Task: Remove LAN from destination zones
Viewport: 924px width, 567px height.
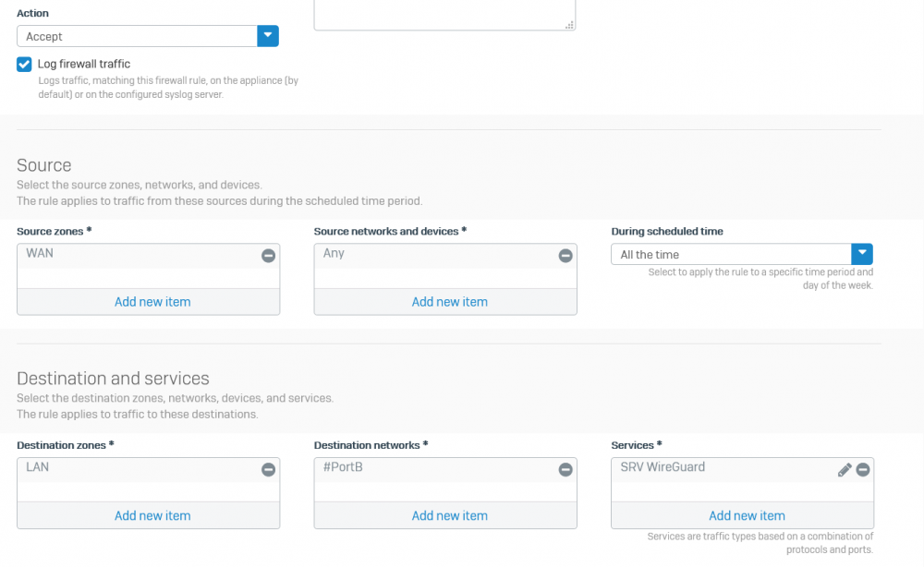Action: click(268, 469)
